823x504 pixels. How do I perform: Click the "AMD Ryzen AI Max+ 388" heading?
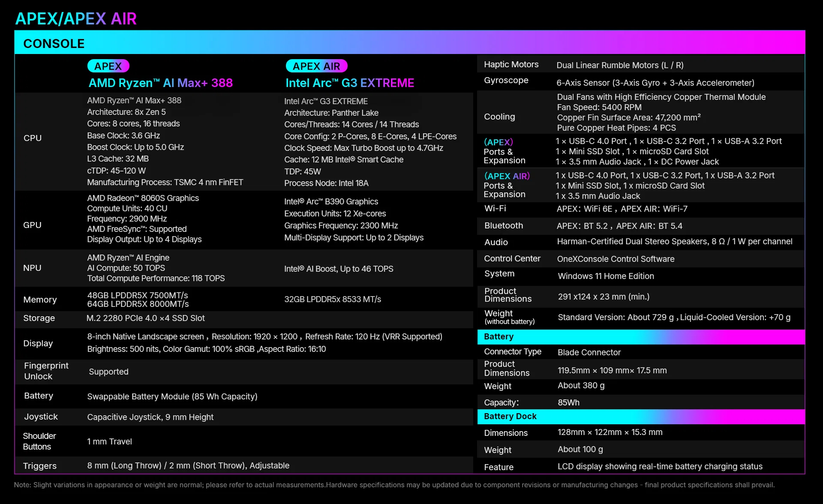pyautogui.click(x=161, y=83)
